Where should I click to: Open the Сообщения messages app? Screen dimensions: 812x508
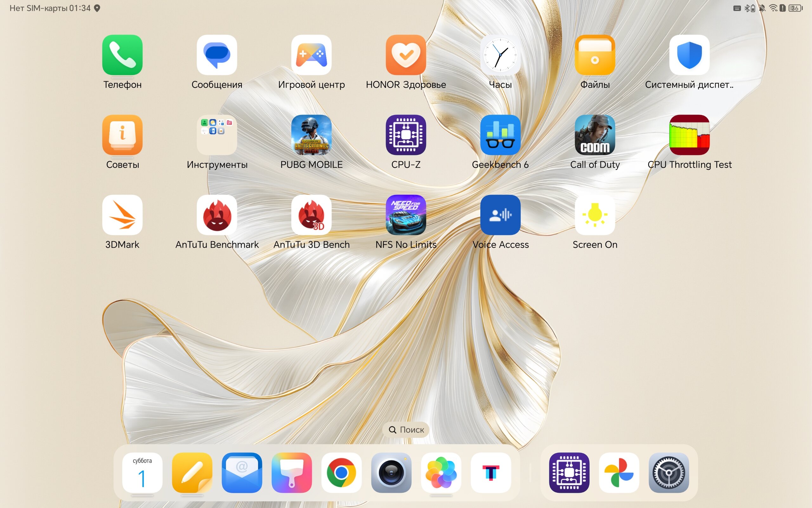click(217, 55)
